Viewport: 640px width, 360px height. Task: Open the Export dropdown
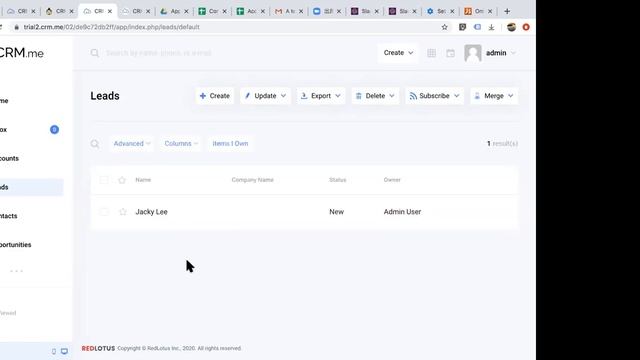(x=320, y=96)
